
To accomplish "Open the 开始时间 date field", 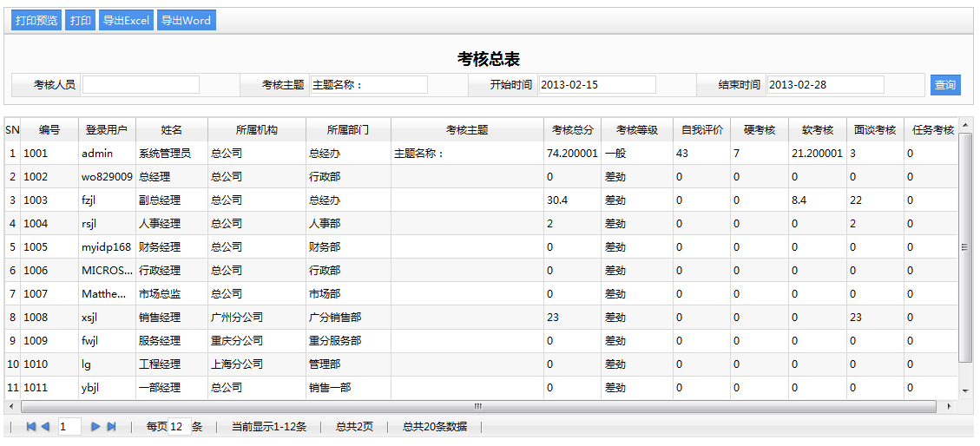I will tap(596, 85).
